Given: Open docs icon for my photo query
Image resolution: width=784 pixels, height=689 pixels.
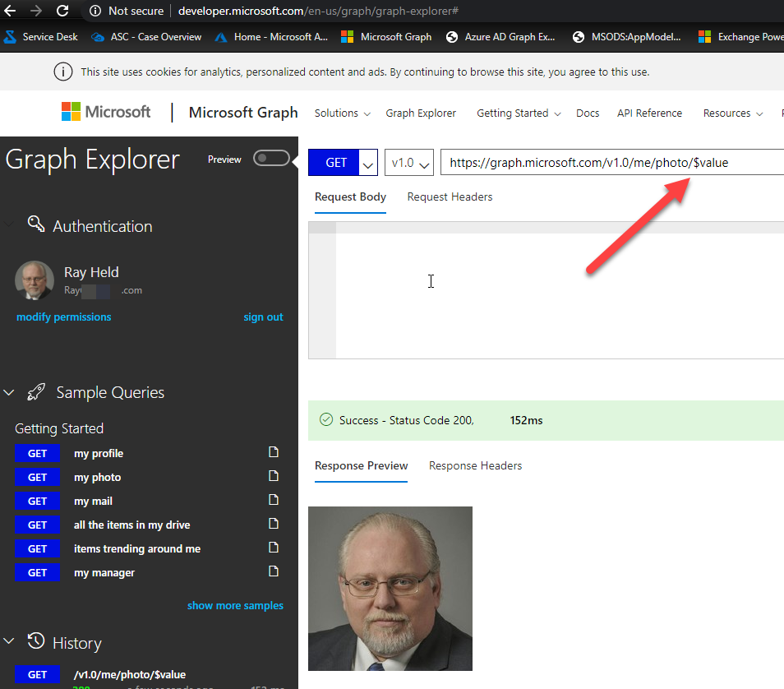Looking at the screenshot, I should click(274, 476).
